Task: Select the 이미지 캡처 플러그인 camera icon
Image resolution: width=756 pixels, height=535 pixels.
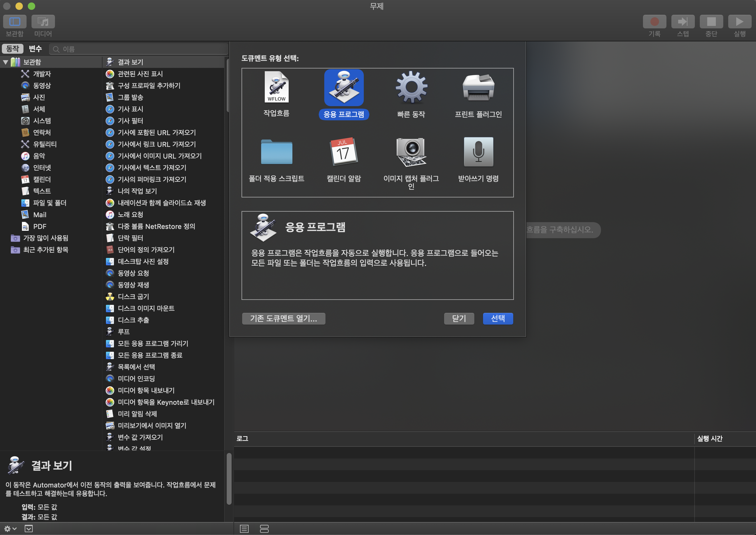Action: coord(411,152)
